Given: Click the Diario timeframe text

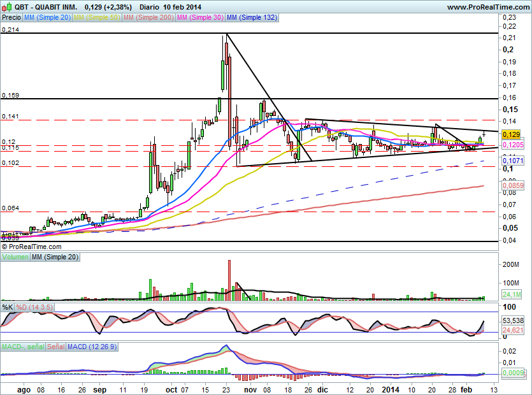Looking at the screenshot, I should pyautogui.click(x=149, y=7).
